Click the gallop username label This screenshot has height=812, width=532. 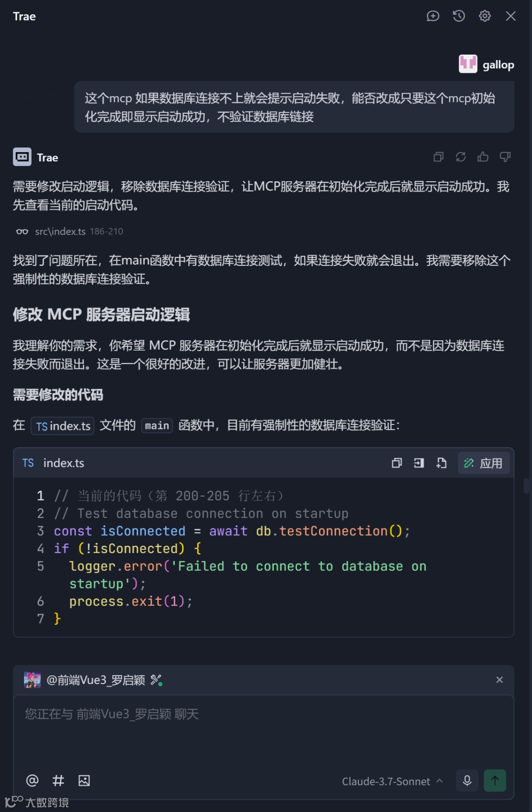[x=498, y=65]
